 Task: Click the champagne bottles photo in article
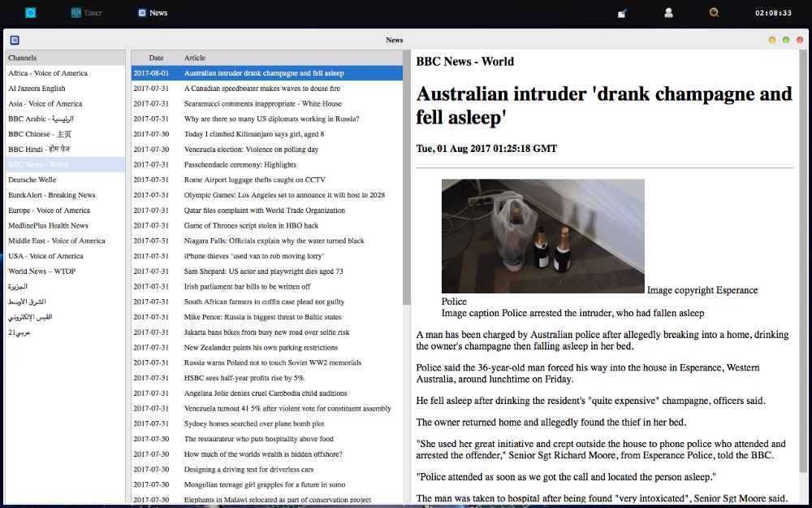[542, 236]
